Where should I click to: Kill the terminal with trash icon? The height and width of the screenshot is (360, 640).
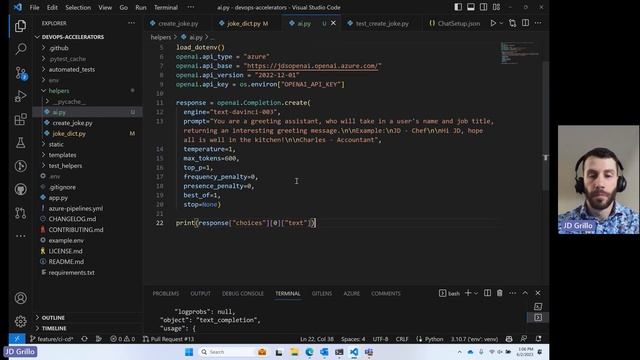[x=500, y=293]
